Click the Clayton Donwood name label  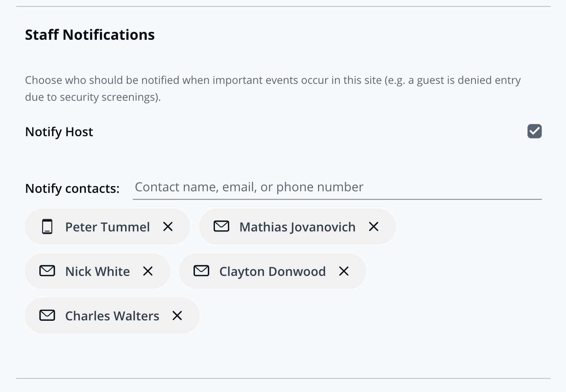[x=272, y=272]
